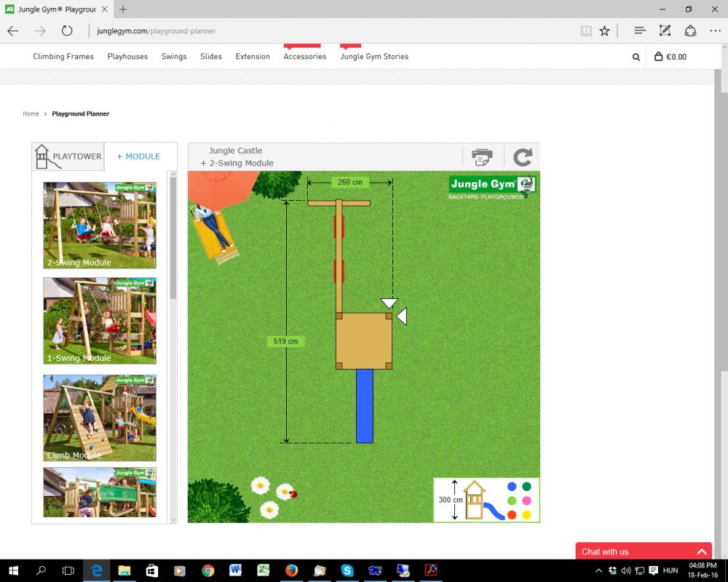Screen dimensions: 728x582
Task: Open taskbar search magnifier
Action: 41,570
